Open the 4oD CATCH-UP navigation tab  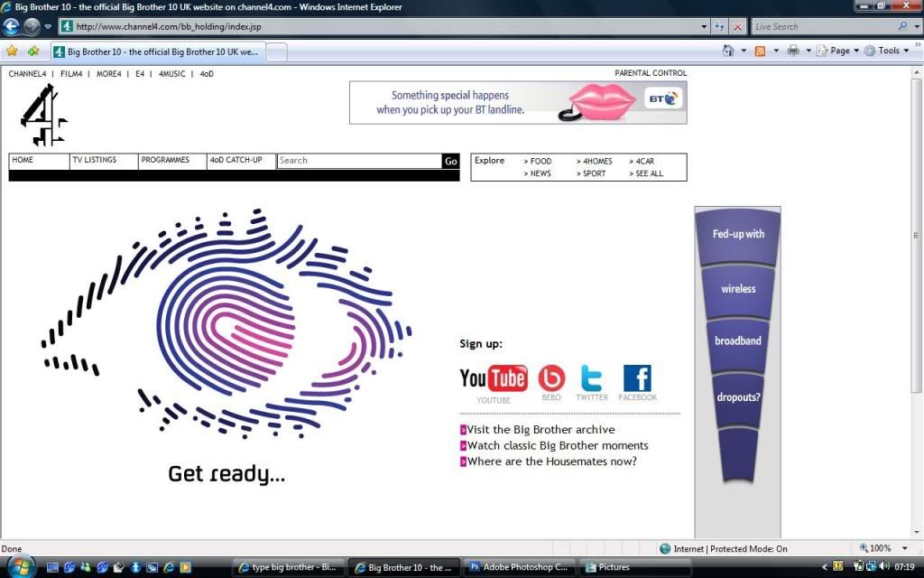[241, 161]
